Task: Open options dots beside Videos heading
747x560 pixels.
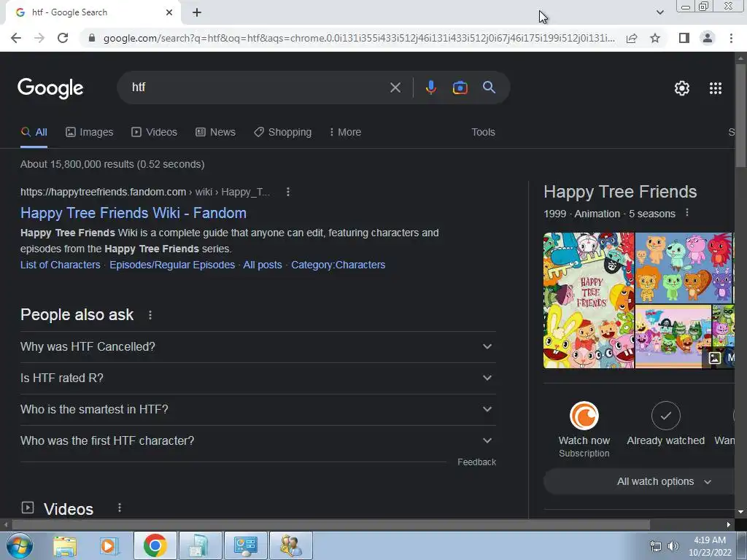Action: click(120, 508)
